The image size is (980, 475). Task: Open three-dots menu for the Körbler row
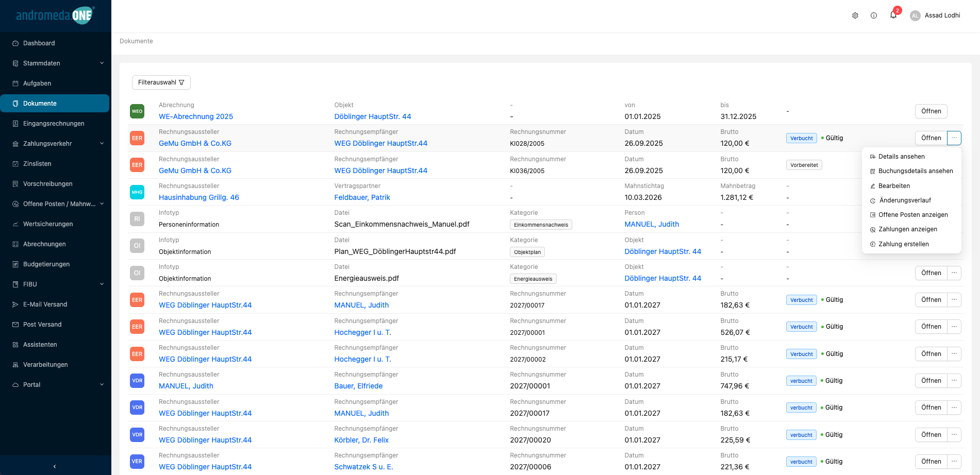954,435
